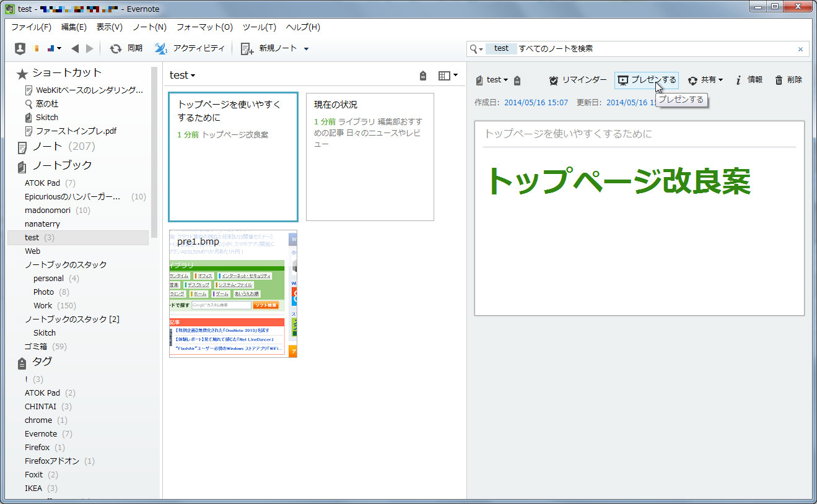
Task: Click the tag icon in the note list header
Action: click(x=422, y=75)
